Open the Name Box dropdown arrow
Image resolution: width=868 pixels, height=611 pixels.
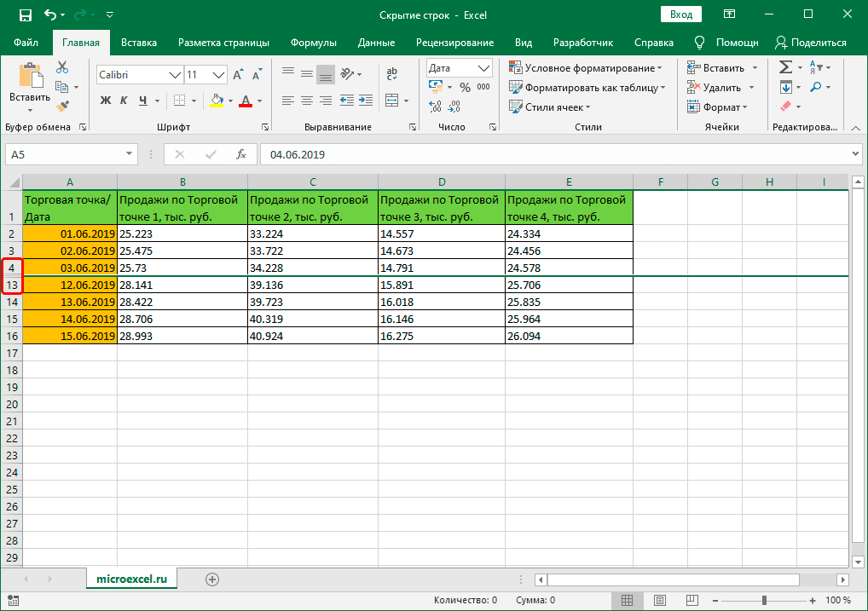[130, 154]
